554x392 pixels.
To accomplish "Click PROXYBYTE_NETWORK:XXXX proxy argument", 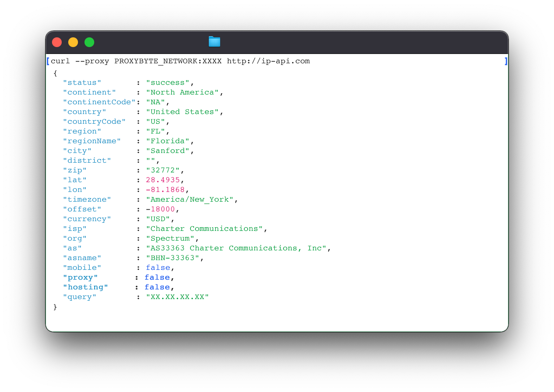I will point(168,61).
